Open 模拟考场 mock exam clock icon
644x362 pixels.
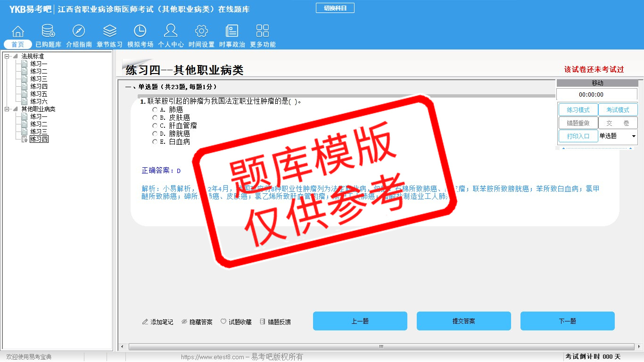(140, 32)
